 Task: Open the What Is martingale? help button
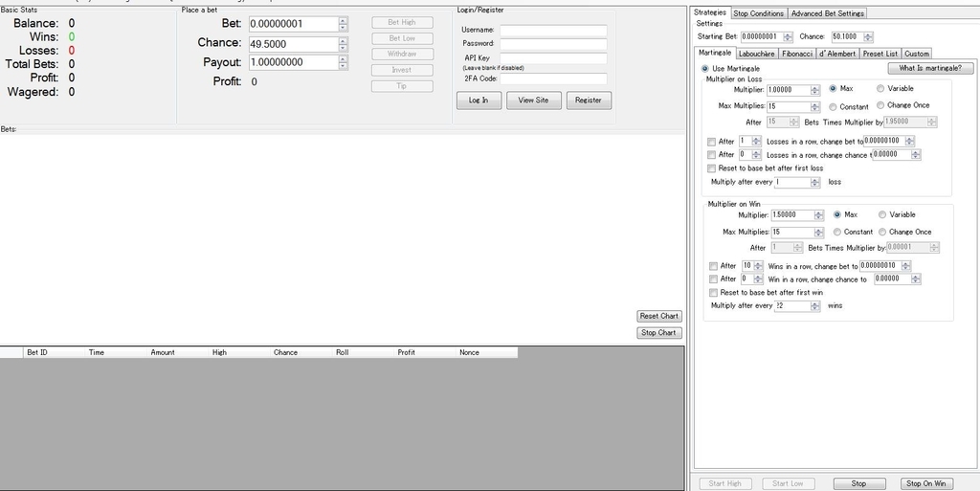pyautogui.click(x=929, y=68)
